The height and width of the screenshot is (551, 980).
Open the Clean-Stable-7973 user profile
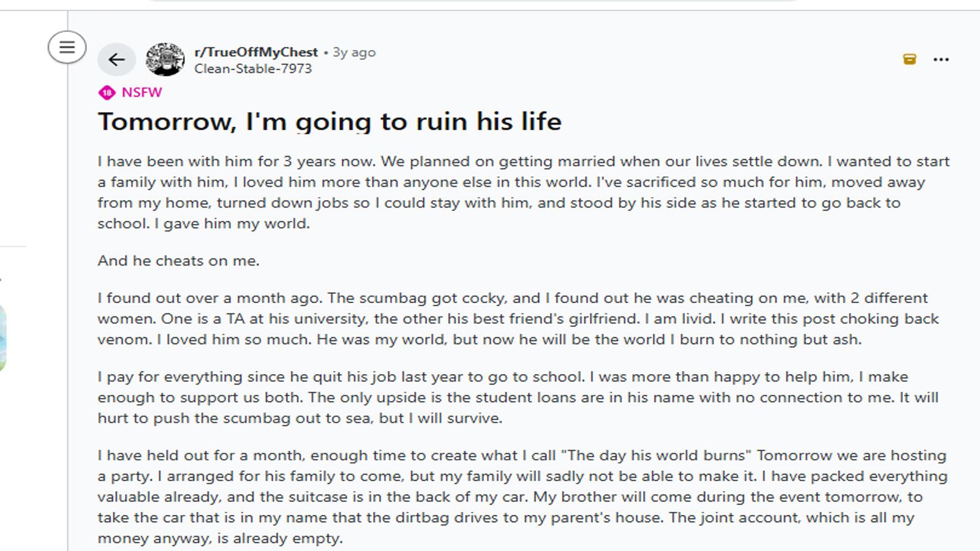click(x=252, y=69)
